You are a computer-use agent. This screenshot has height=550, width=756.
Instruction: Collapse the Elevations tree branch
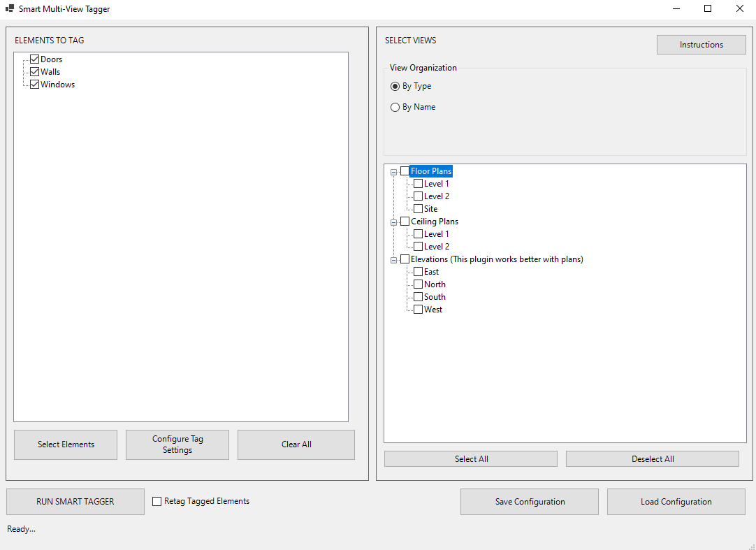(393, 259)
